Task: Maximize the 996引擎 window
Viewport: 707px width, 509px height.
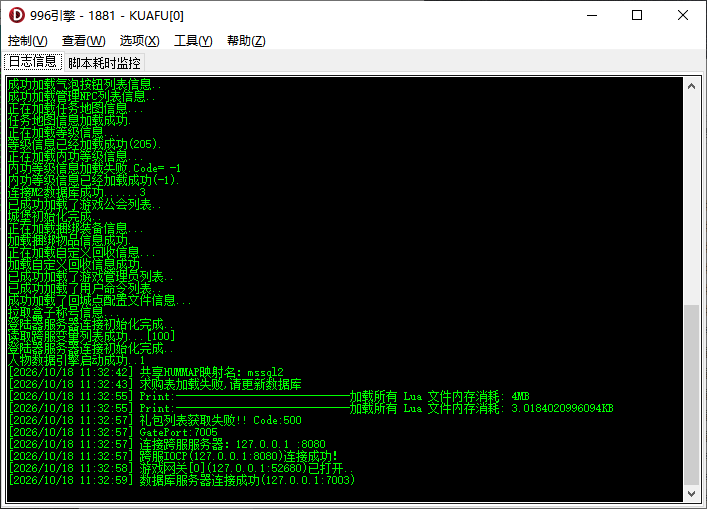Action: click(637, 15)
